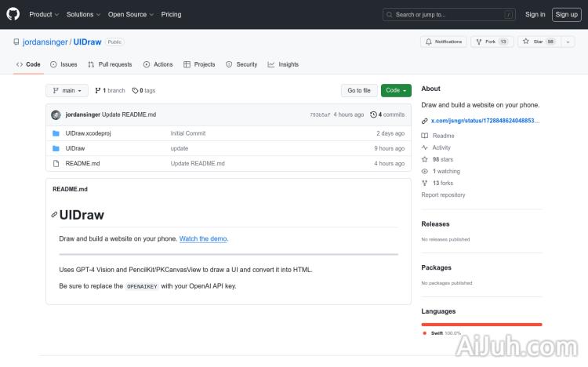Star the UIDraw repository
Screen dimensions: 588x367
coord(533,42)
